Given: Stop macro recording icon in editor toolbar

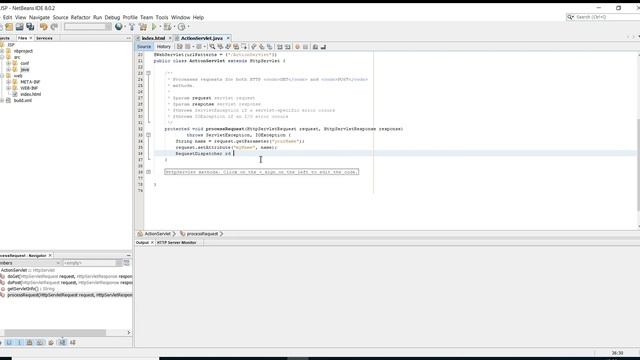Looking at the screenshot, I should (x=305, y=47).
